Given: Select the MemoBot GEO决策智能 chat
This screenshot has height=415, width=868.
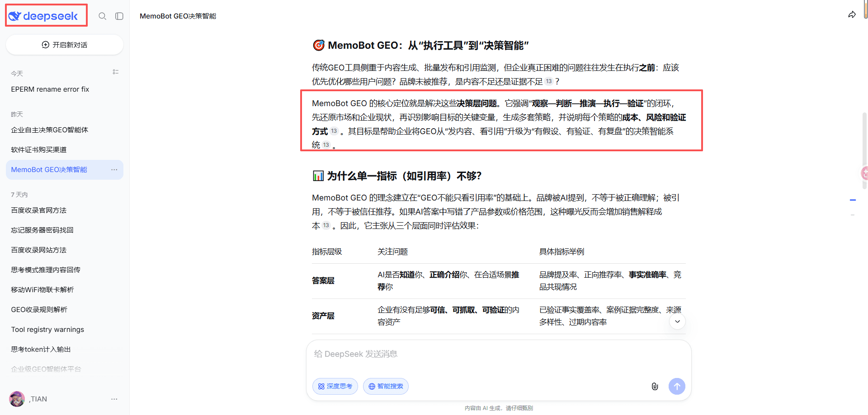Looking at the screenshot, I should (x=65, y=170).
